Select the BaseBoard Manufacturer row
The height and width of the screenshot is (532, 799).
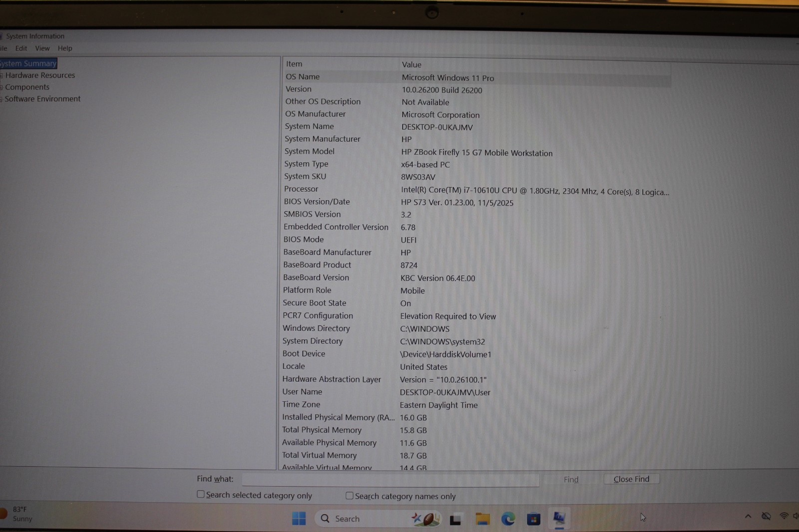477,253
